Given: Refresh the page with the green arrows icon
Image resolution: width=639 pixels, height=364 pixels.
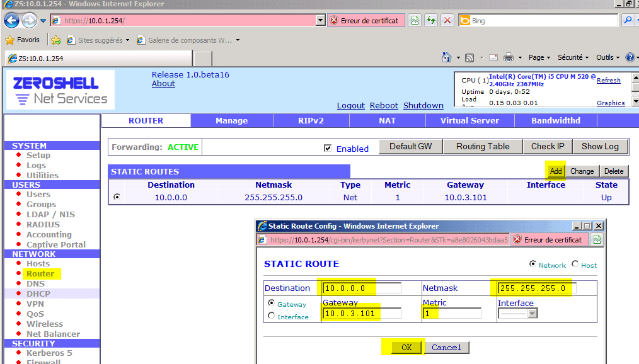Looking at the screenshot, I should coord(431,20).
